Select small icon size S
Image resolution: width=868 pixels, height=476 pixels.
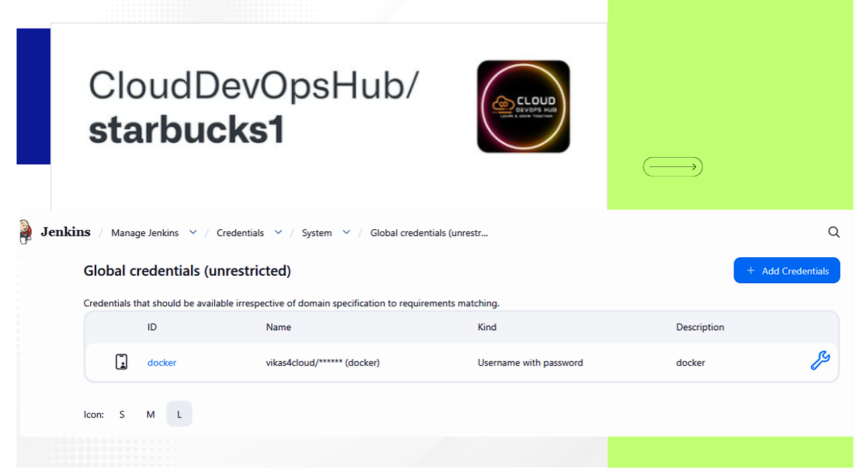pos(122,414)
